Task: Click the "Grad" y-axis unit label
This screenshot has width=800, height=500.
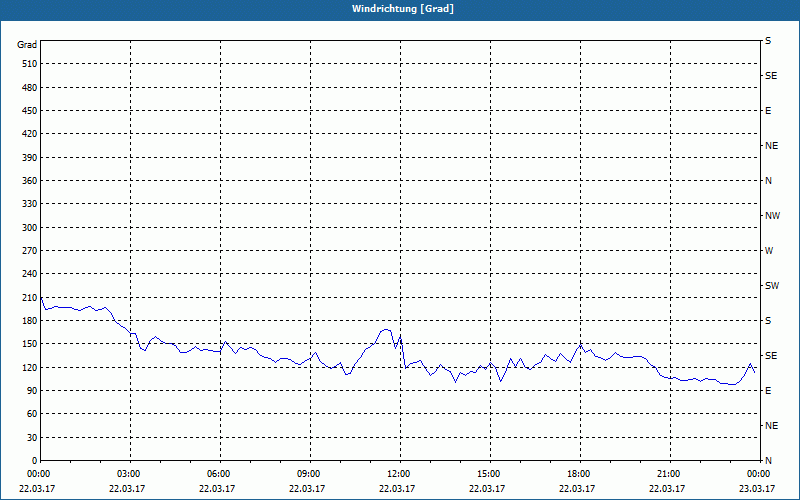Action: click(x=27, y=45)
